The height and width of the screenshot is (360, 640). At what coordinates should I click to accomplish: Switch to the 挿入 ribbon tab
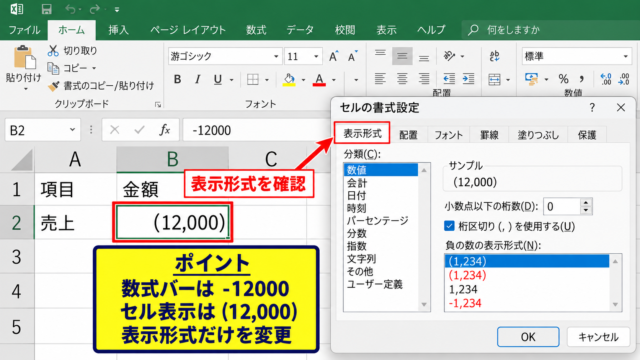pyautogui.click(x=118, y=30)
